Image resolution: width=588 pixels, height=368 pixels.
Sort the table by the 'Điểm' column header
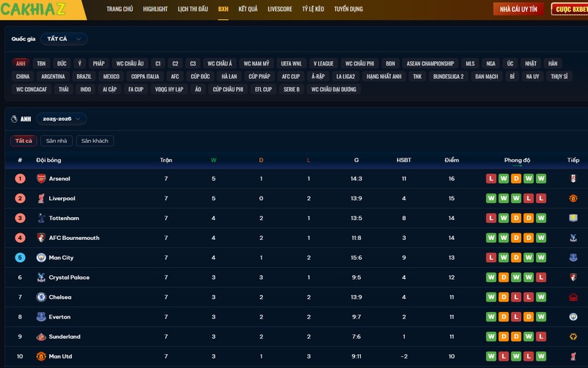tap(451, 160)
